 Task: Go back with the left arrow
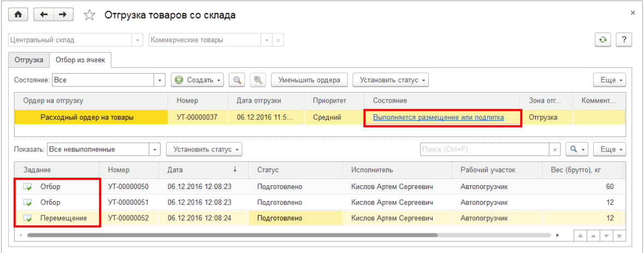coord(45,15)
